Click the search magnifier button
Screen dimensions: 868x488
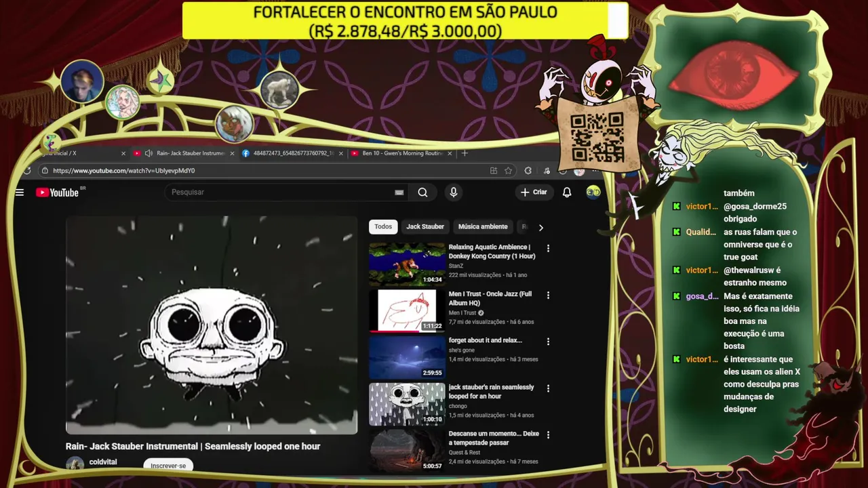pos(422,192)
